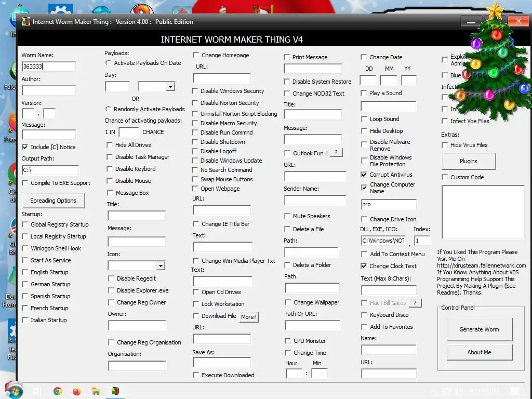Click the Worm Name input field
532x399 pixels.
49,66
